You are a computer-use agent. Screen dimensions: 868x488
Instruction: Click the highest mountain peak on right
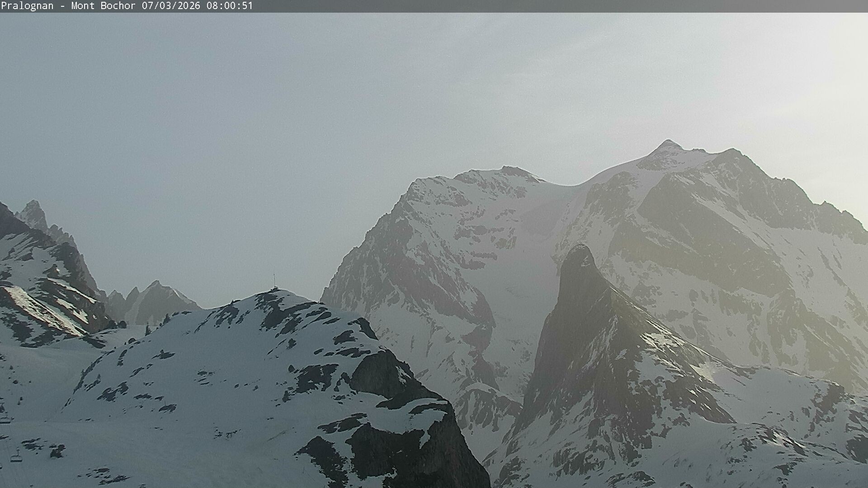pyautogui.click(x=669, y=144)
